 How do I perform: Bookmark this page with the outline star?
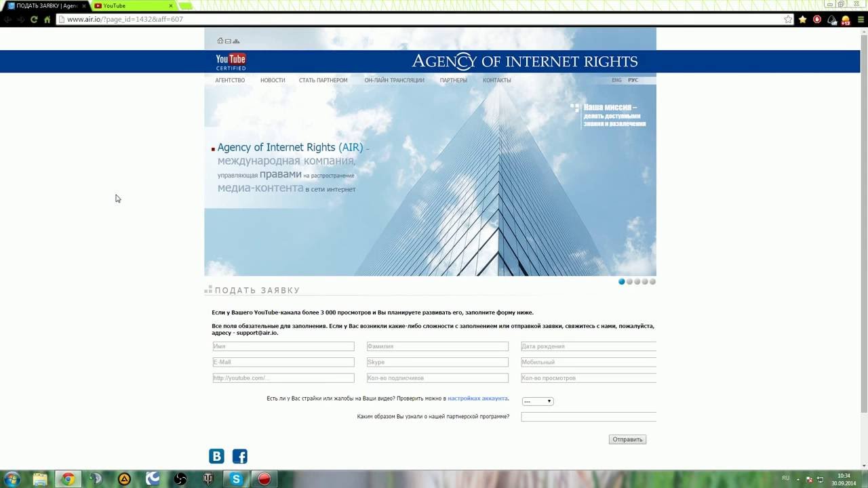coord(788,19)
